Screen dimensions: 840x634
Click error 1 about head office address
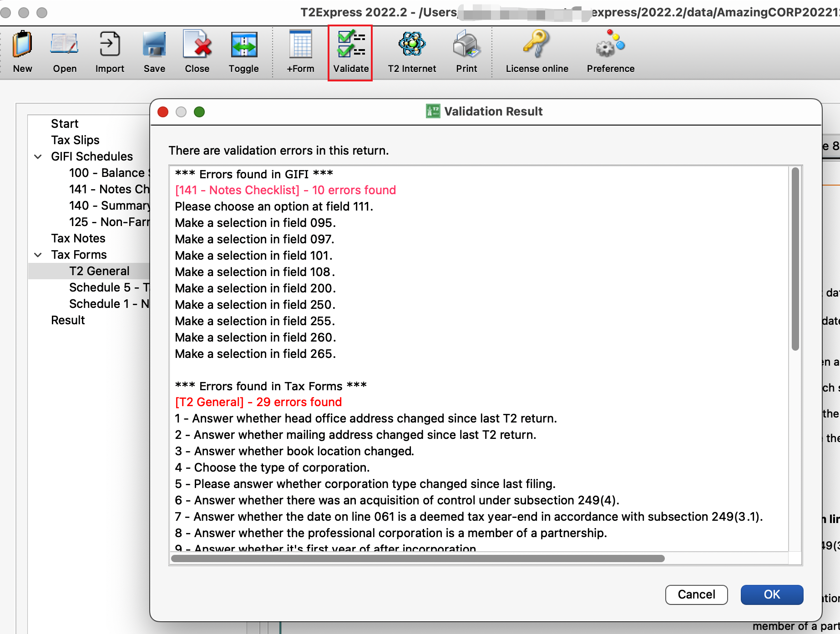[x=366, y=418]
